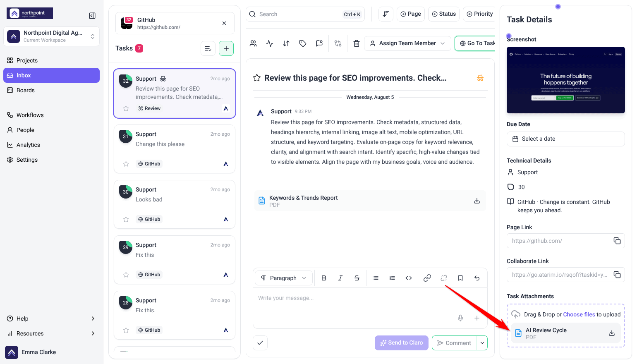This screenshot has height=364, width=637.
Task: Post the message with Comment button
Action: click(454, 343)
